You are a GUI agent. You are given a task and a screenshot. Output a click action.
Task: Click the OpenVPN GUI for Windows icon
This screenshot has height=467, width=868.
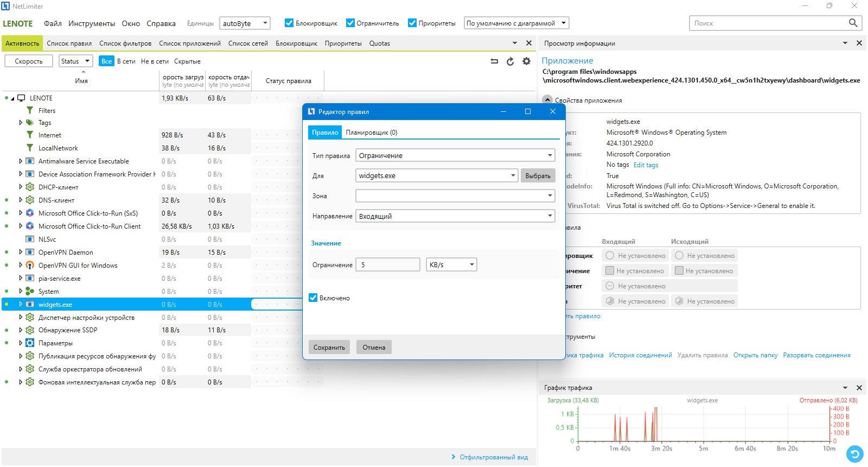(30, 266)
